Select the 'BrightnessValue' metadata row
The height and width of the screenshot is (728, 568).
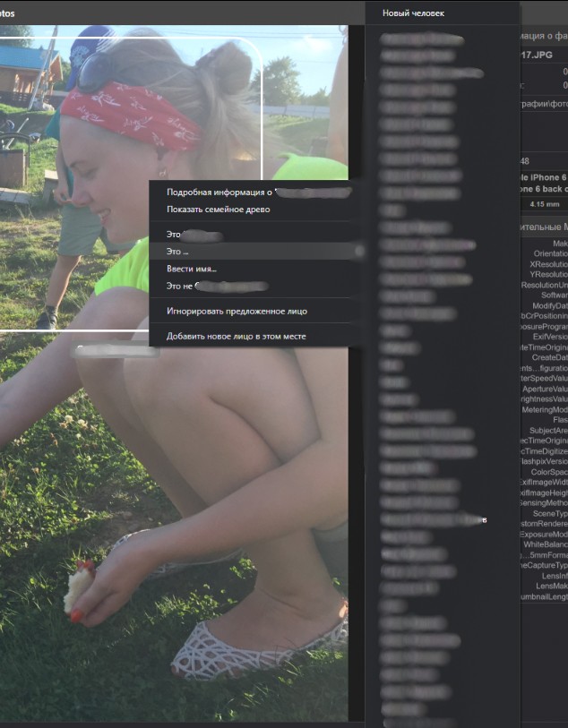(544, 398)
